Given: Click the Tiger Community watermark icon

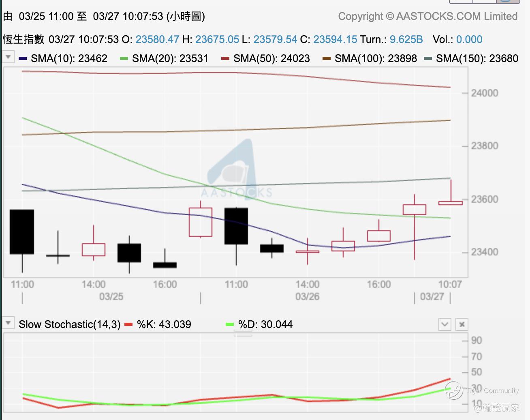Looking at the screenshot, I should click(453, 390).
